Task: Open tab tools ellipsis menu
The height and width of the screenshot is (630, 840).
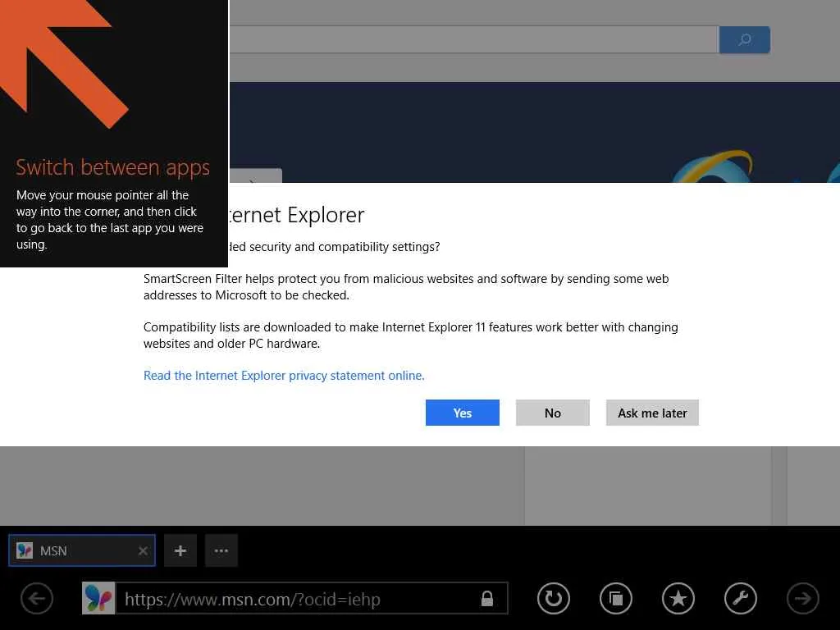Action: [221, 550]
